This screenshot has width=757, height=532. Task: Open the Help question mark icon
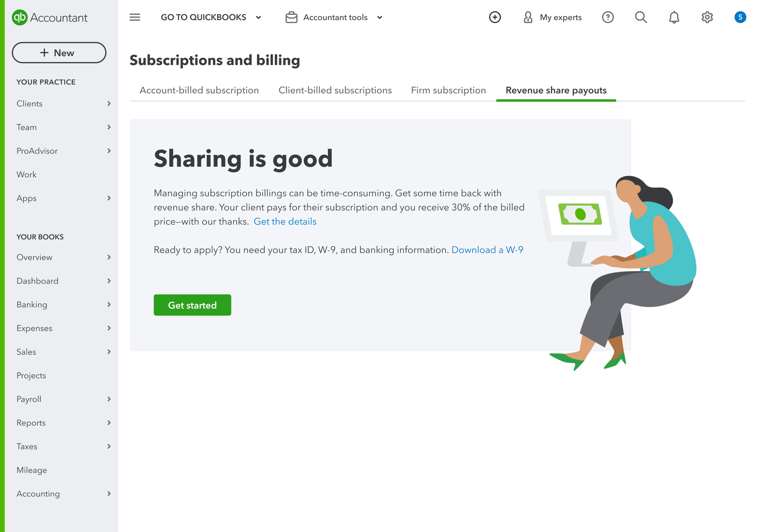pyautogui.click(x=608, y=17)
